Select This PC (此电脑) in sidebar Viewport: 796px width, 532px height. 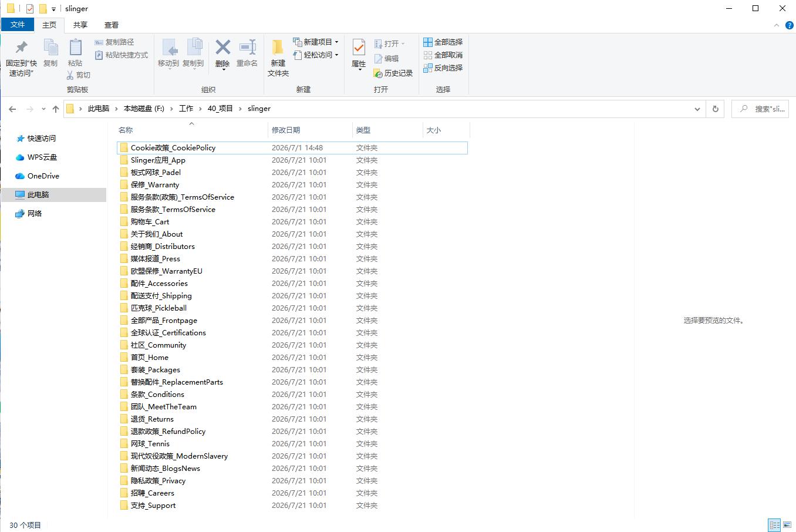tap(54, 195)
